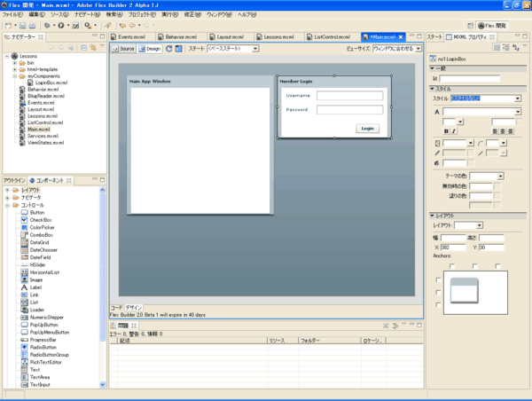532x401 pixels.
Task: Click the Login button in the design canvas
Action: point(367,129)
